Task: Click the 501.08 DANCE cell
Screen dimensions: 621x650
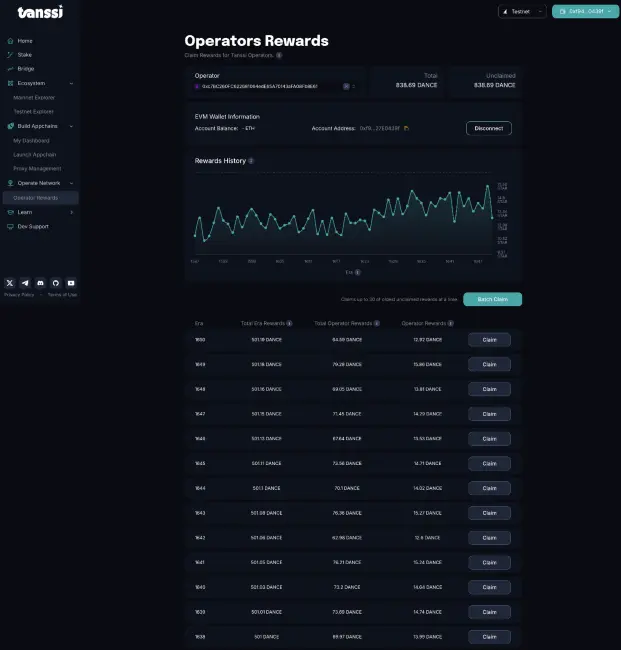Action: point(267,513)
